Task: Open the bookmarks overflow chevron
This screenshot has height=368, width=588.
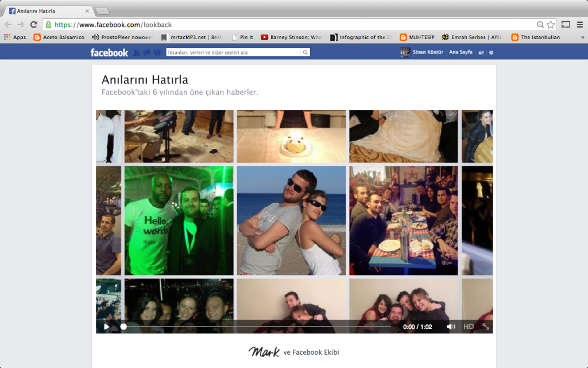Action: click(582, 37)
